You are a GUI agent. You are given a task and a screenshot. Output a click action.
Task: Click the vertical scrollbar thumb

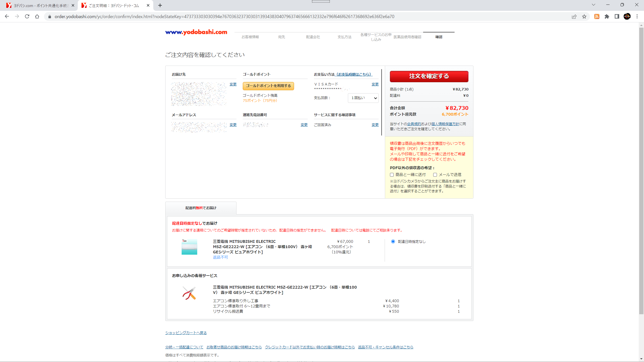tap(641, 171)
